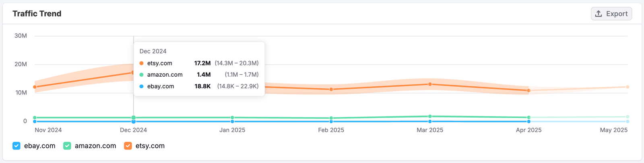Click the etsy.com Feb 2025 orange marker

point(331,89)
